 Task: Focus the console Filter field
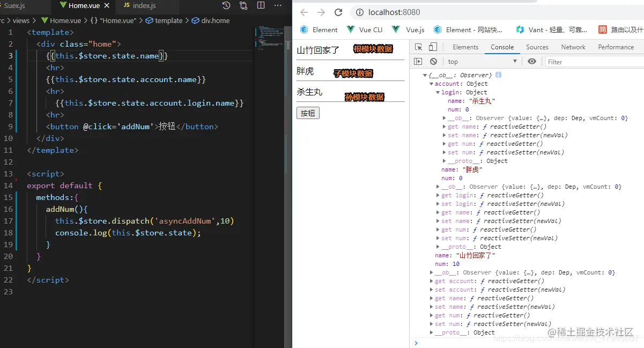594,62
